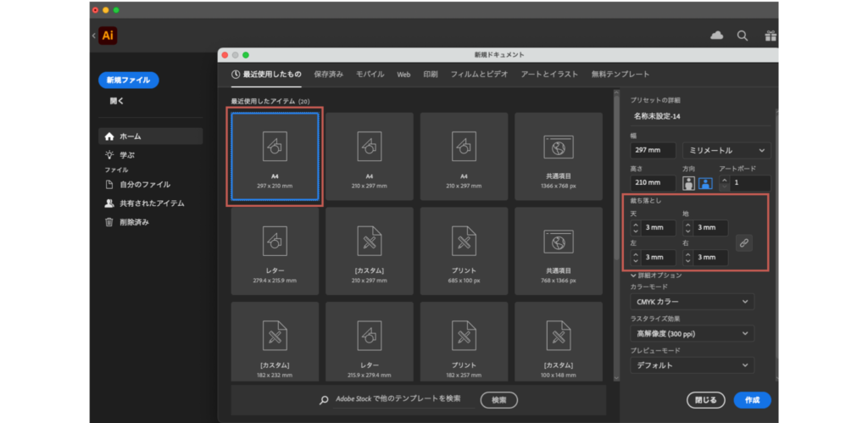Click the trash icon next to 削除済み
Viewport: 868px width, 423px height.
[109, 222]
